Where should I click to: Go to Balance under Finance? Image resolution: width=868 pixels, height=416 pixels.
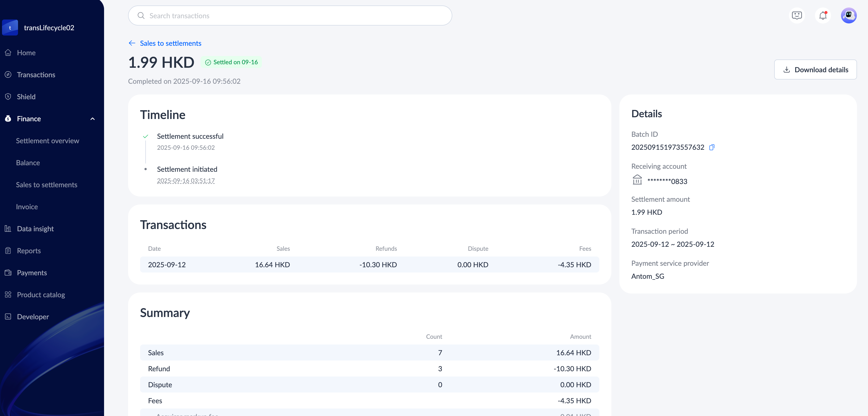(x=28, y=163)
